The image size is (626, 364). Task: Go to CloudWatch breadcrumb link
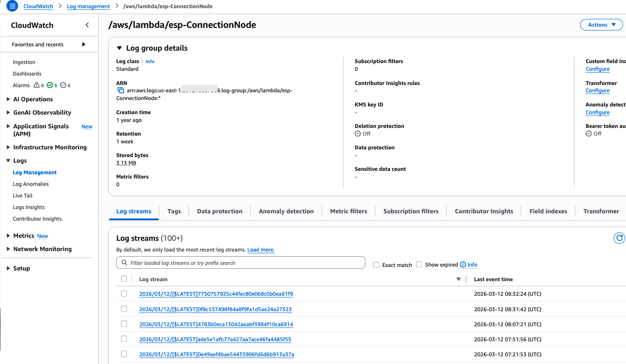pyautogui.click(x=38, y=6)
